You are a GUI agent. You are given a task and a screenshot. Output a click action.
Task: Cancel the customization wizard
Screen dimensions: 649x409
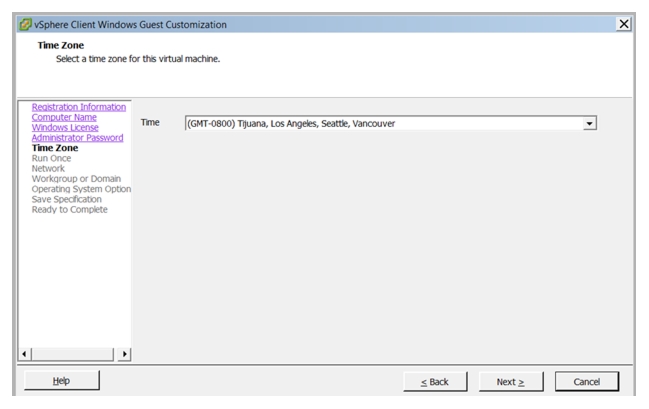[x=587, y=382]
